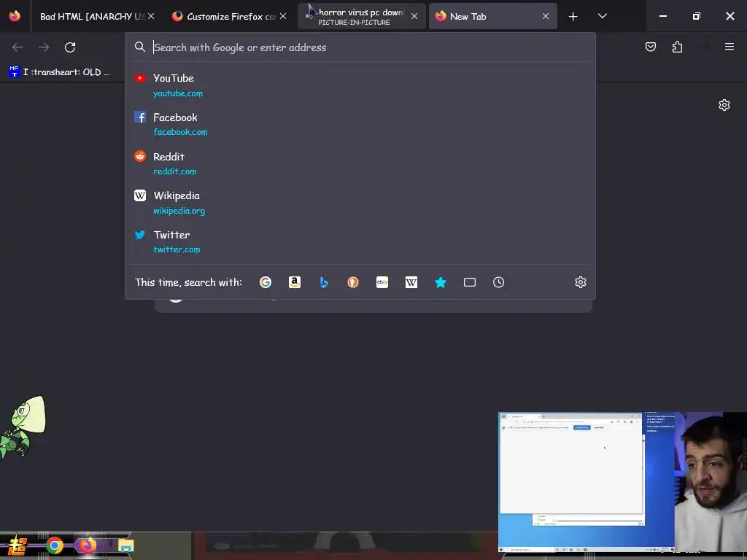Viewport: 747px width, 560px height.
Task: Open search settings gear in the dropdown
Action: 580,282
